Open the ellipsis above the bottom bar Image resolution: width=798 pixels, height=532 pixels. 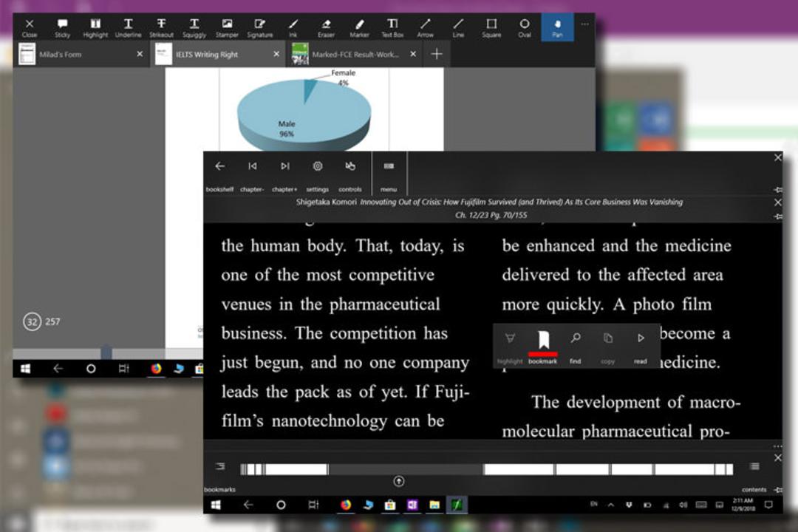click(x=777, y=446)
